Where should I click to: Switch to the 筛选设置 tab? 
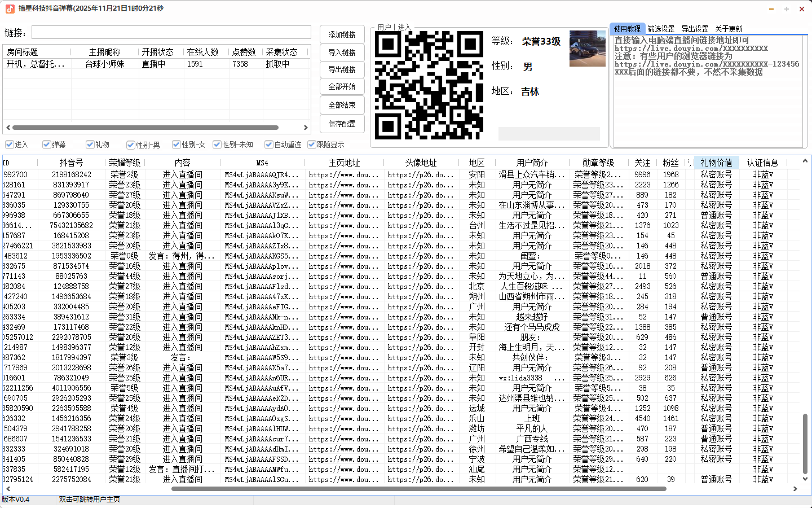(661, 29)
